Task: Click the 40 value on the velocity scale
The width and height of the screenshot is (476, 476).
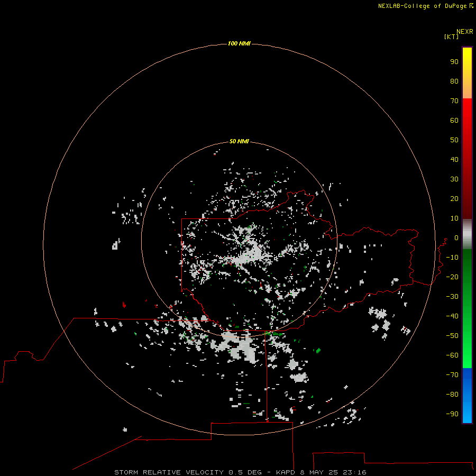Action: click(454, 159)
